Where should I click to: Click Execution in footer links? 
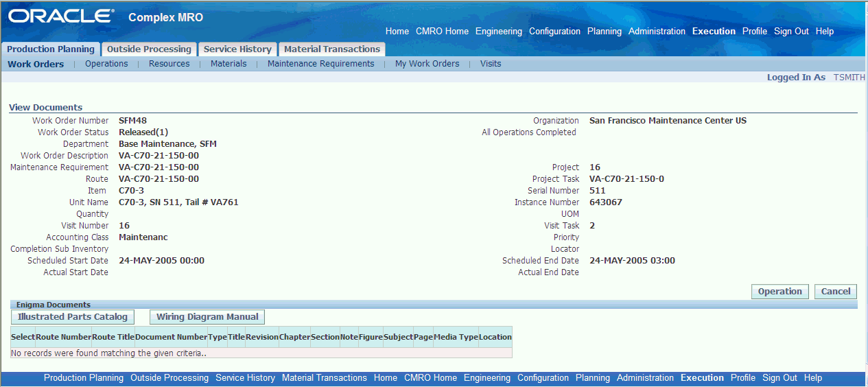click(702, 378)
